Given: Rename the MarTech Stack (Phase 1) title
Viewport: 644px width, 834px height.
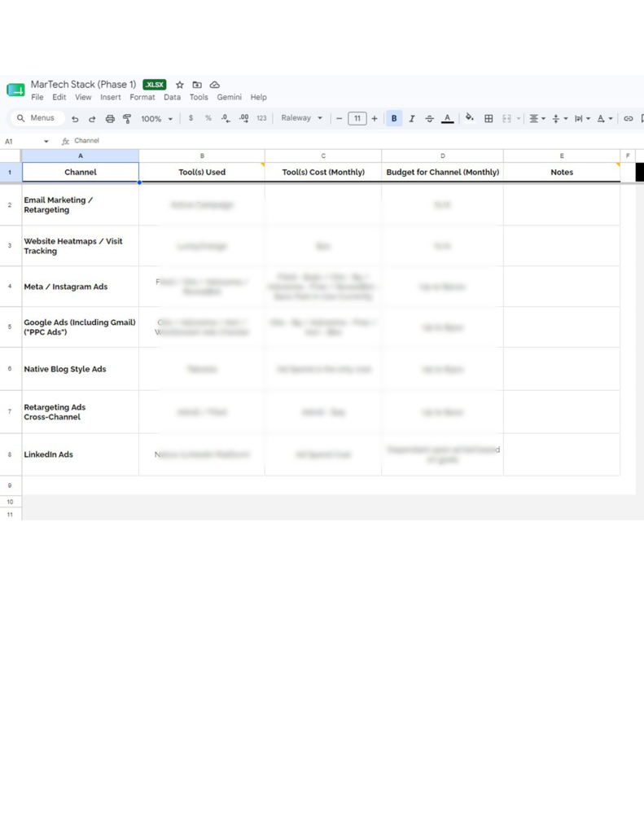Looking at the screenshot, I should [x=84, y=84].
